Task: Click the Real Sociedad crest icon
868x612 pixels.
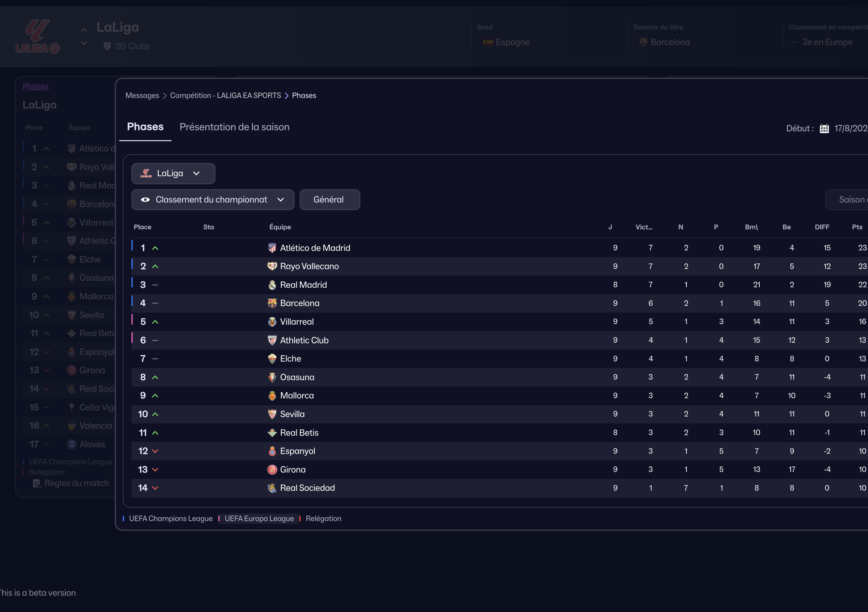Action: [x=272, y=488]
